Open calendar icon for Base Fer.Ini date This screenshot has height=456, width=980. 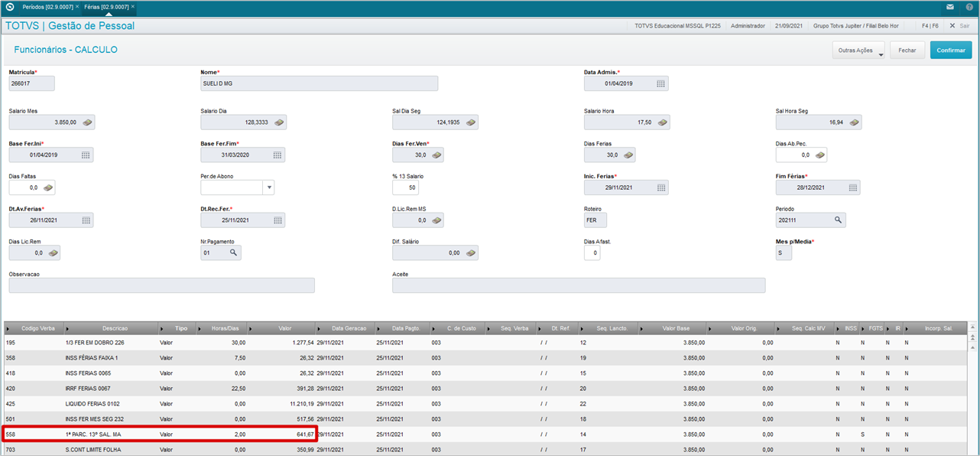click(x=86, y=155)
